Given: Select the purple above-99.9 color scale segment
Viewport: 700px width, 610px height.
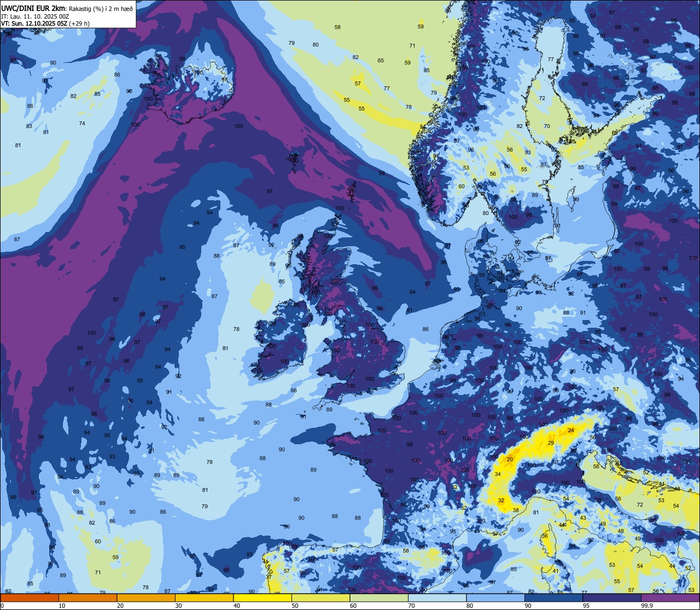Looking at the screenshot, I should point(670,597).
